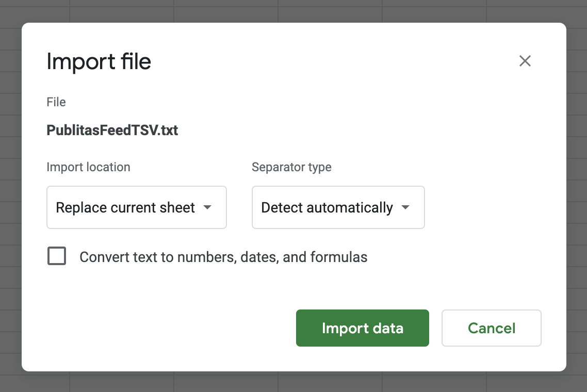Click the Import data button
587x392 pixels.
coord(362,328)
